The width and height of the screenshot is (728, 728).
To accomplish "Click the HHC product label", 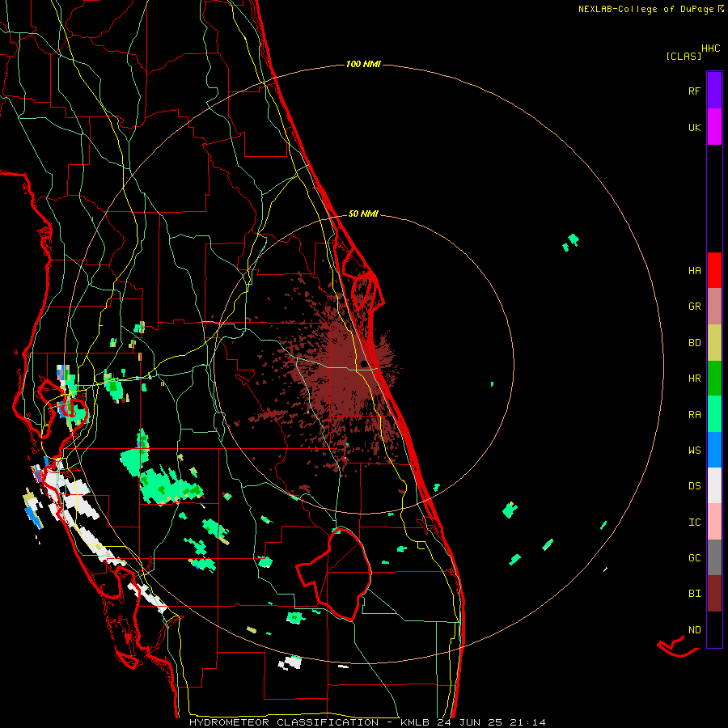I will (711, 49).
